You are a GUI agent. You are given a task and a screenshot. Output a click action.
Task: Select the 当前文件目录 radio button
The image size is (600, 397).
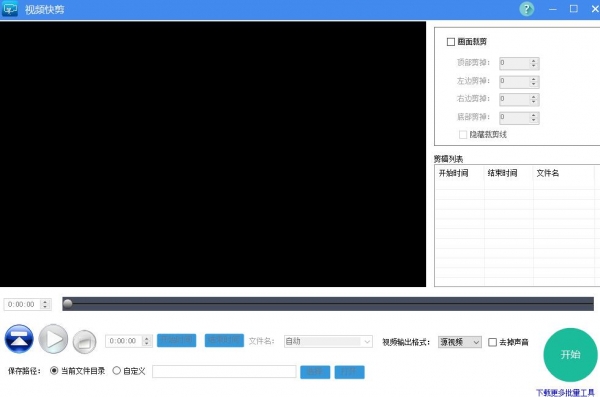[x=54, y=371]
